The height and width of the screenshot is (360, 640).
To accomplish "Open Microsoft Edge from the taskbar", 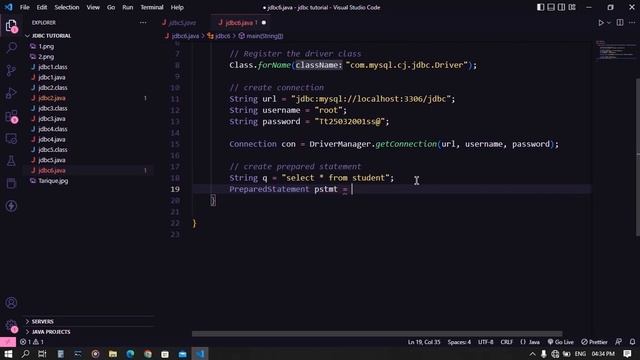I will pos(130,354).
